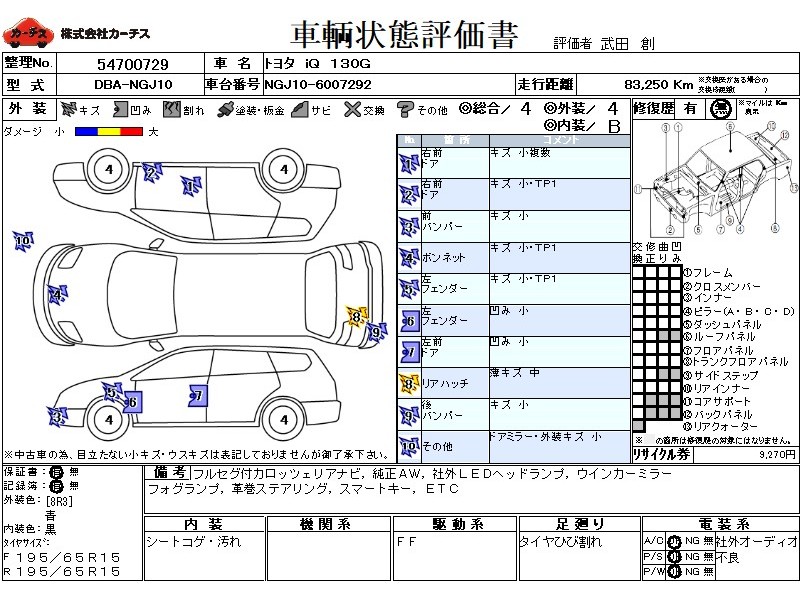
Task: Click damage marker 3 on the front bumper
Action: tap(58, 417)
